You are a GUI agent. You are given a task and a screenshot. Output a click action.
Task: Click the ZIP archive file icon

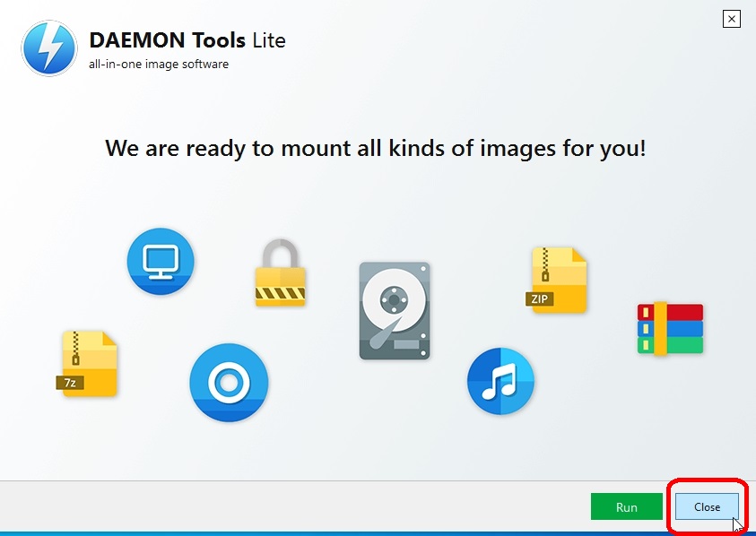coord(556,280)
